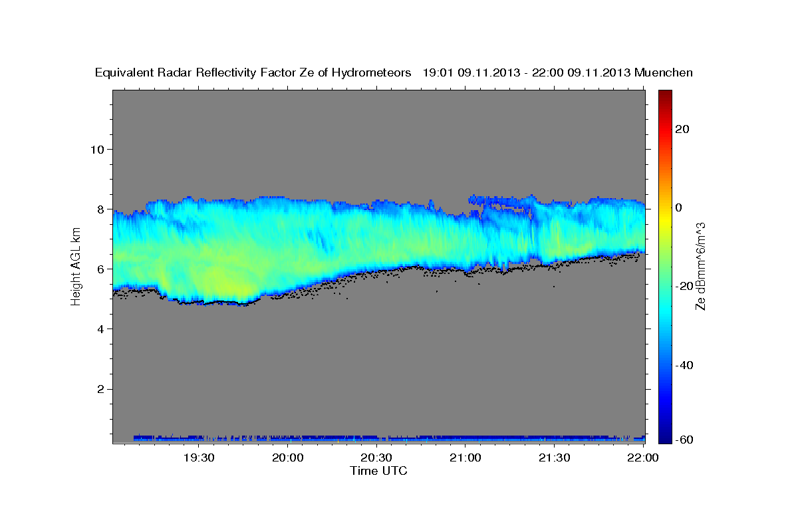Click the plot title 'Equivalent Radar Reflectivity Factor Ze of Hydrometeors'
This screenshot has width=798, height=532.
point(253,73)
